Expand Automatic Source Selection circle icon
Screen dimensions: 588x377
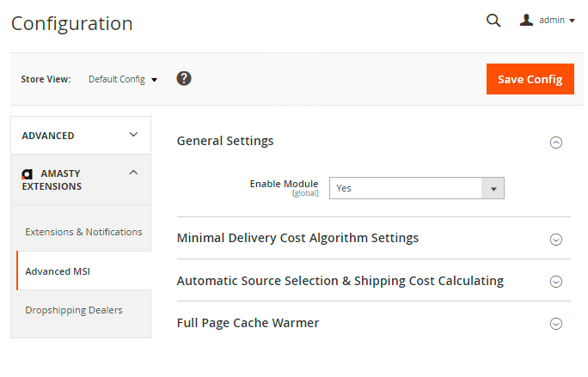(556, 282)
